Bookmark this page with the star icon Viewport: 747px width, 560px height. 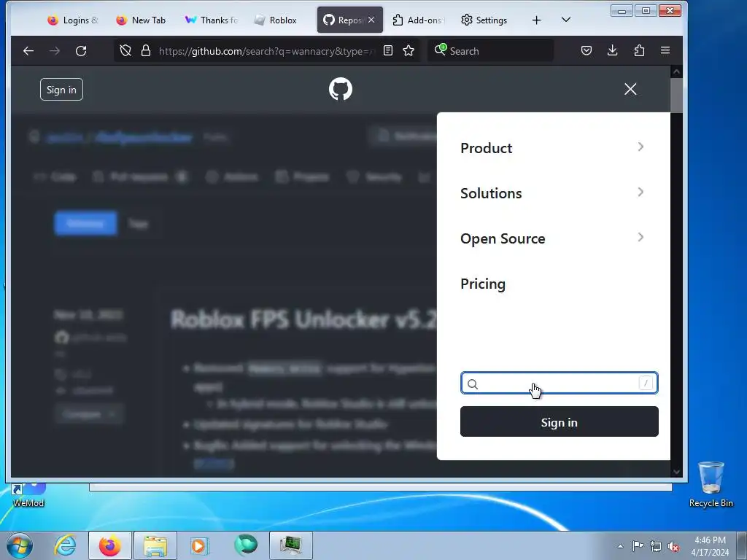(x=409, y=50)
